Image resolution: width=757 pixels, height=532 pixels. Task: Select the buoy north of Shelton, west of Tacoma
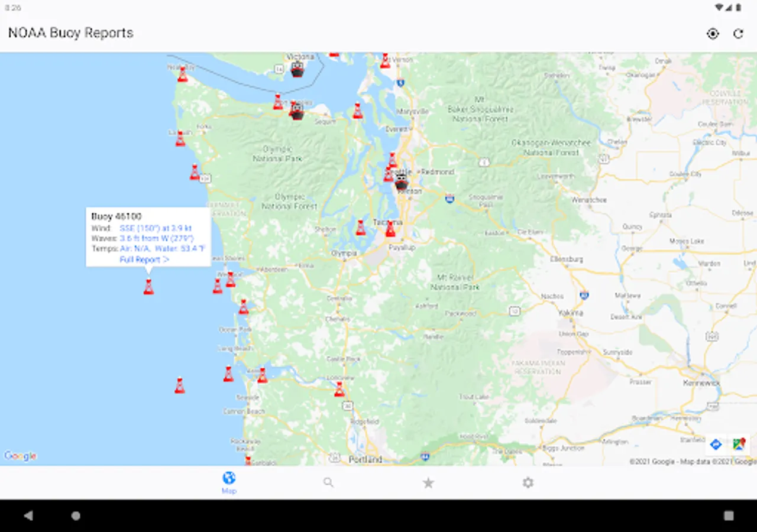(x=360, y=228)
